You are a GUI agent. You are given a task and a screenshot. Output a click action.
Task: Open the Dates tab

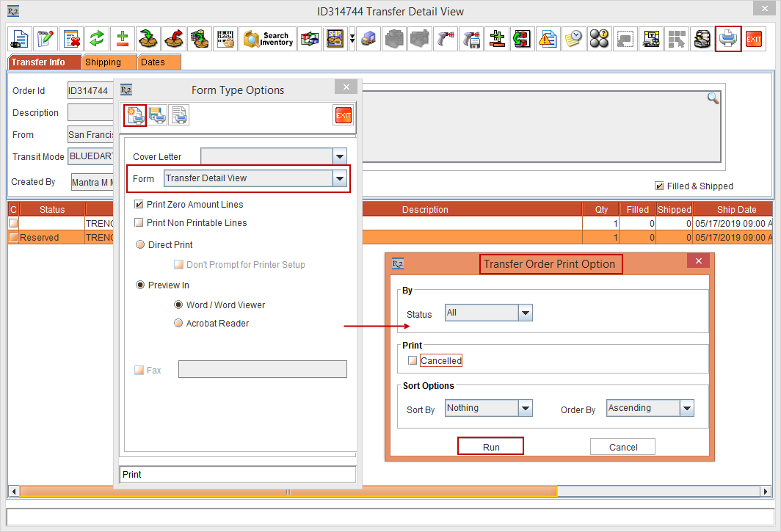tap(158, 62)
